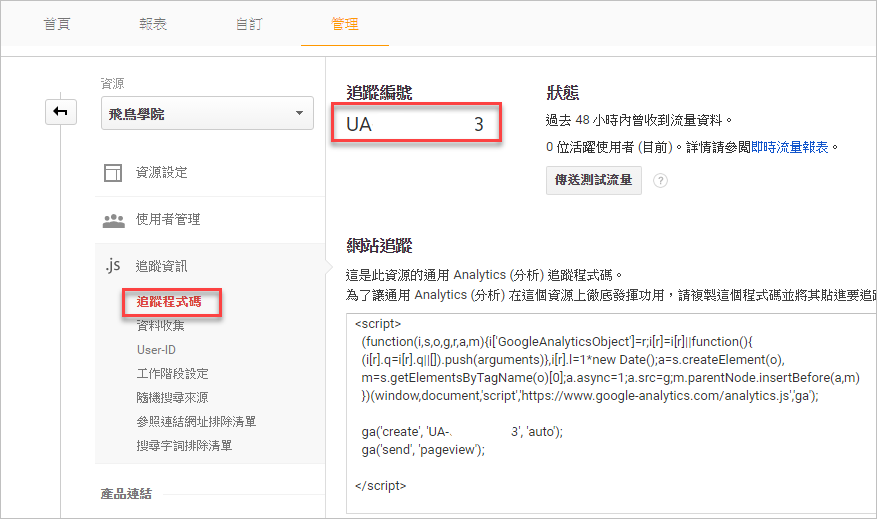Image resolution: width=877 pixels, height=519 pixels.
Task: Click the 狀態 heading
Action: [562, 93]
